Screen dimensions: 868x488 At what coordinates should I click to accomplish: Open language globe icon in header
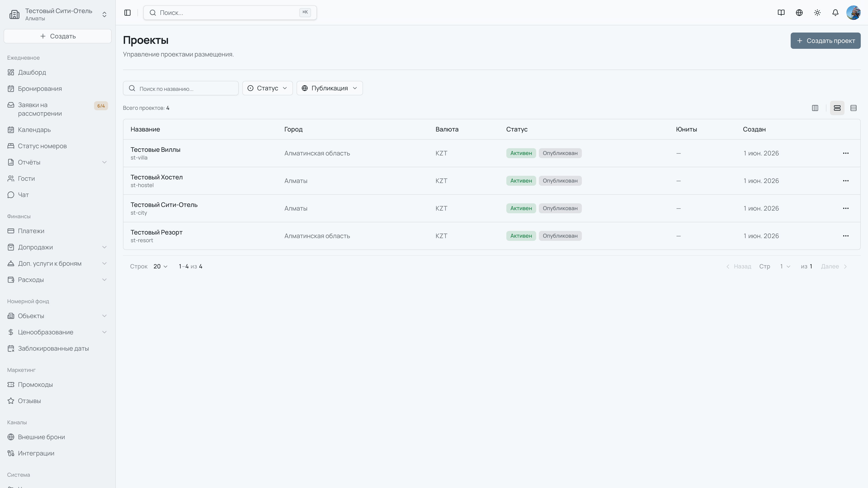tap(799, 12)
